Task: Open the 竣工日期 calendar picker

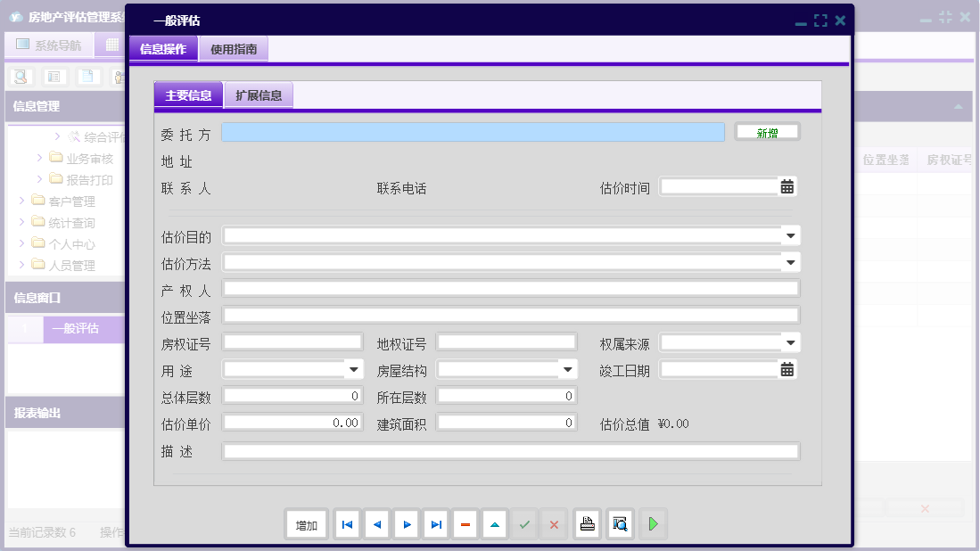Action: point(788,369)
